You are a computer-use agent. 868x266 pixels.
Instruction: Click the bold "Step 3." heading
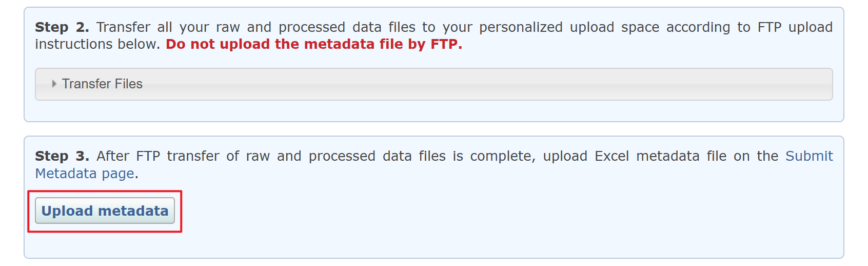pos(62,156)
